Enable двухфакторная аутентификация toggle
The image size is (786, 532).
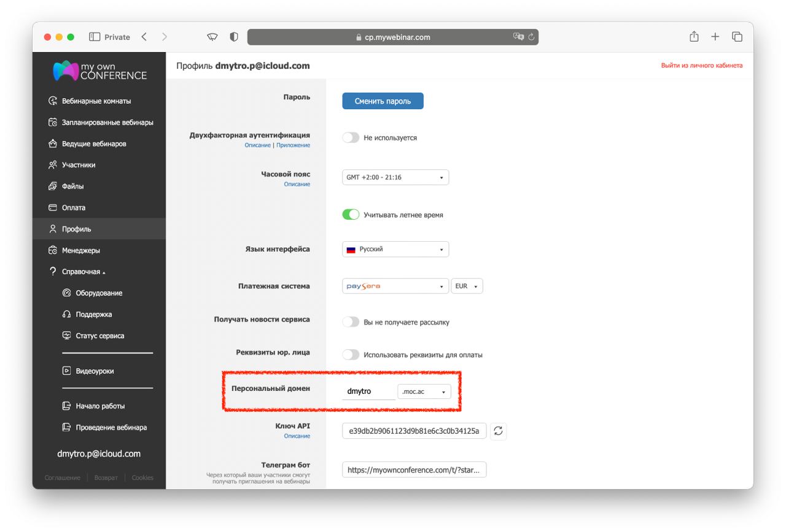coord(351,138)
